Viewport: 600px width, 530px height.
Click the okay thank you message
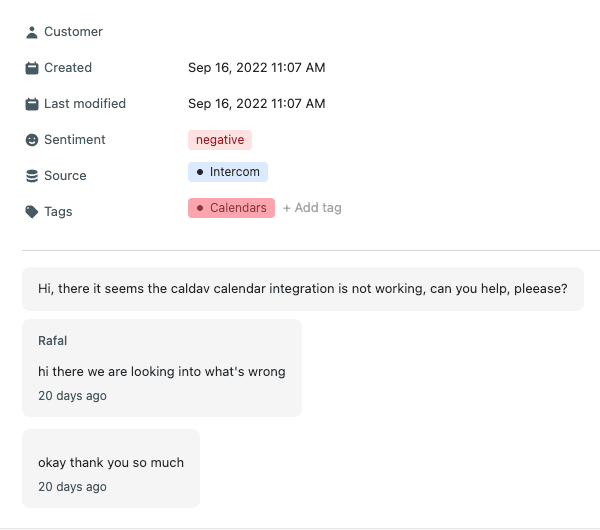[111, 463]
